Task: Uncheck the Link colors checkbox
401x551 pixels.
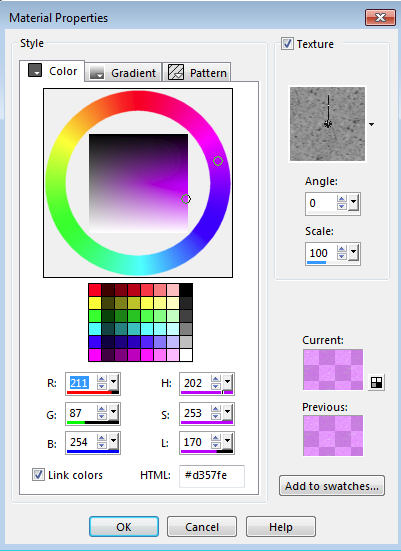Action: point(38,474)
